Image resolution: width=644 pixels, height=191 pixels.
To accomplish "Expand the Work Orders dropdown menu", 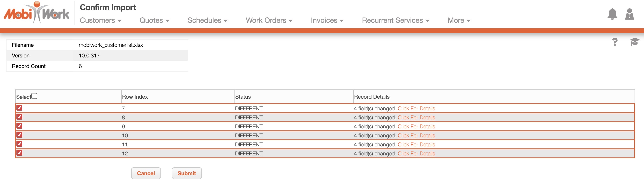I will coord(269,20).
